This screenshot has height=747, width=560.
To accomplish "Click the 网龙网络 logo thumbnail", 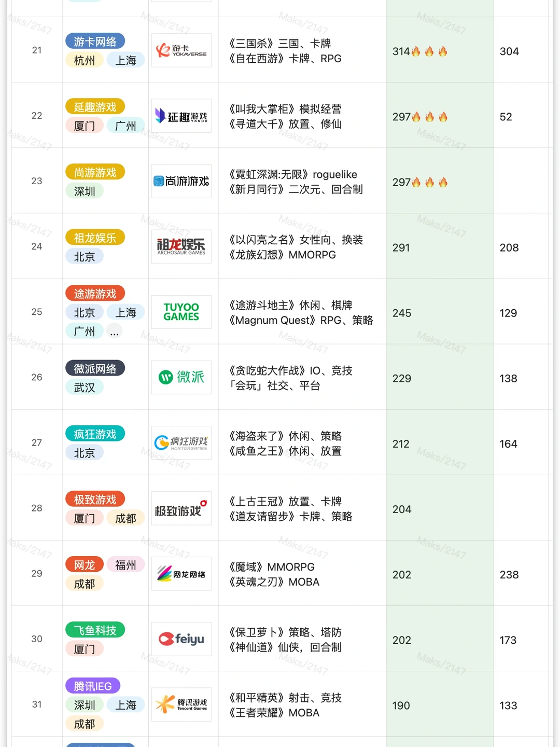I will (181, 573).
